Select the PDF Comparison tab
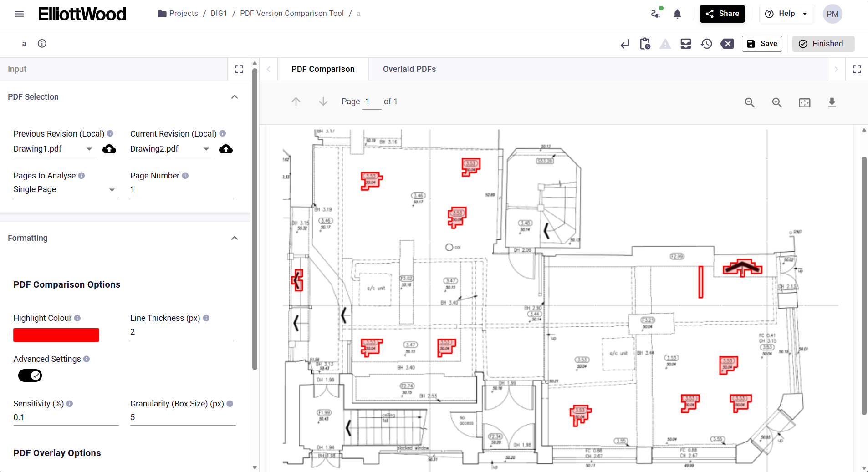This screenshot has width=868, height=472. pyautogui.click(x=323, y=69)
